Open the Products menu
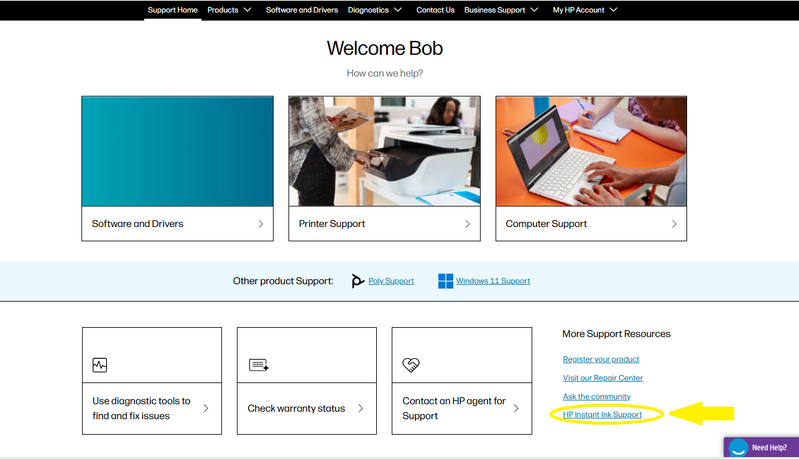Screen dimensions: 799x459 point(223,10)
